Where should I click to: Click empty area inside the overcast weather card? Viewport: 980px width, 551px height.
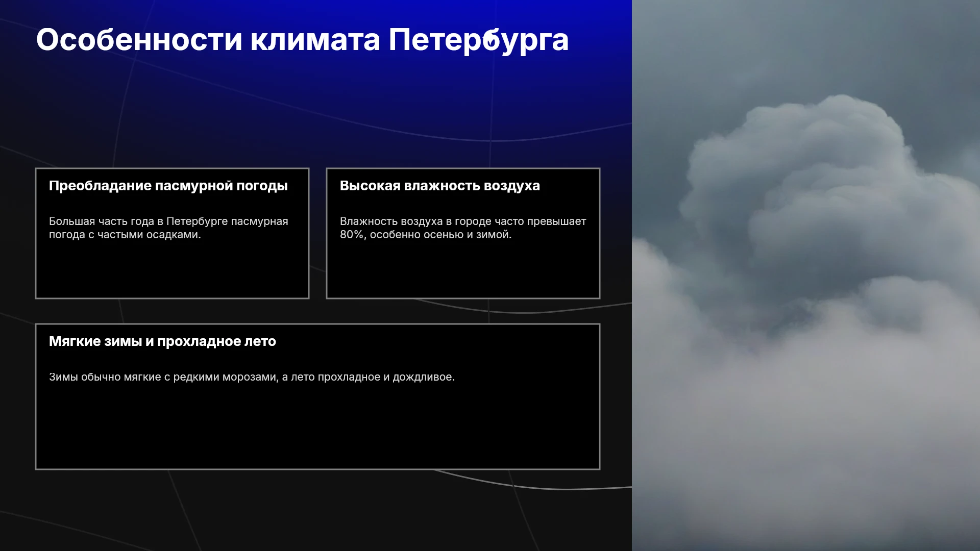click(172, 270)
